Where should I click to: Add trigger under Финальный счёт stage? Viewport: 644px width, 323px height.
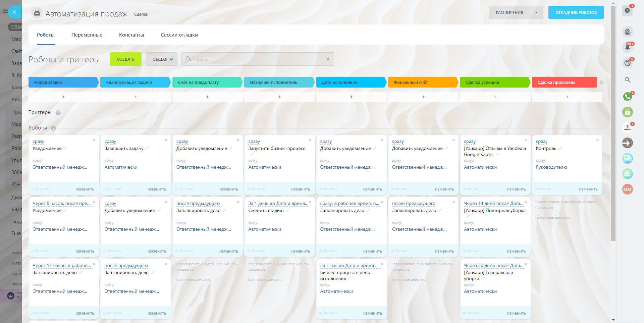423,97
